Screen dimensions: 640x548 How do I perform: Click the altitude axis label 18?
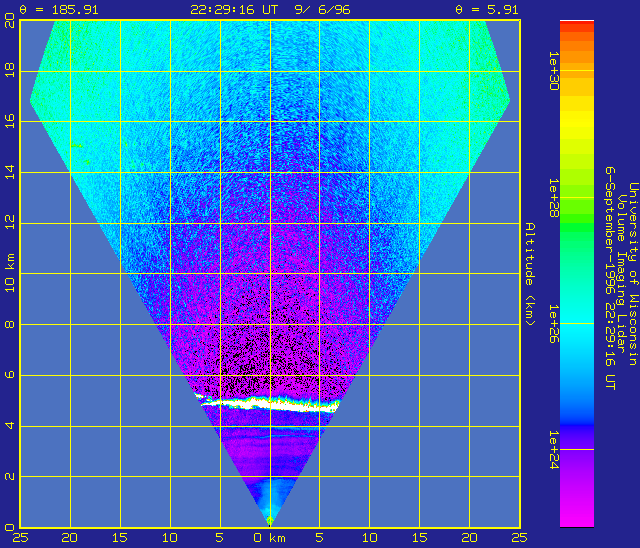click(10, 70)
